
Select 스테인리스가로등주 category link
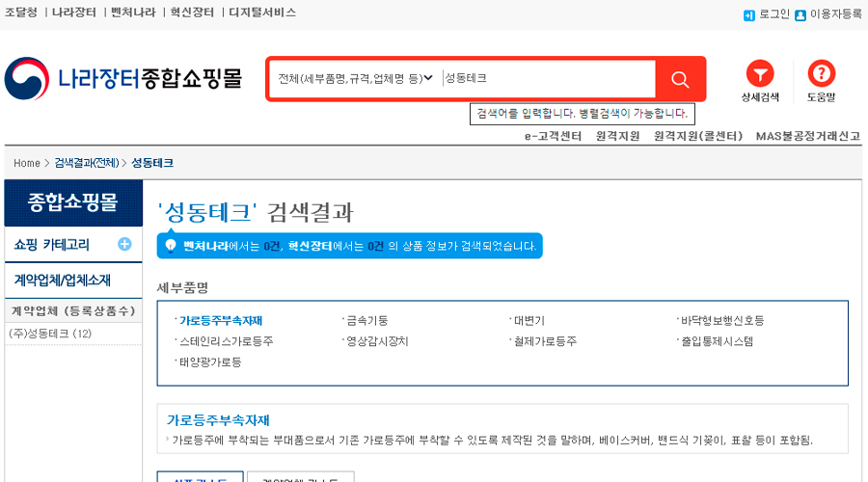pos(226,341)
